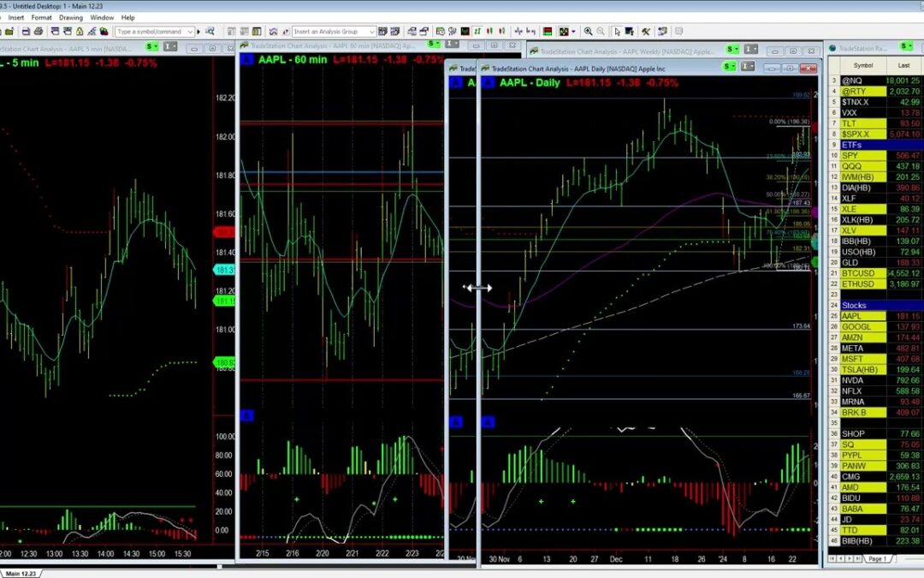Click the first layout pane icon after lookup
Screen dimensions: 924x578
(232, 32)
